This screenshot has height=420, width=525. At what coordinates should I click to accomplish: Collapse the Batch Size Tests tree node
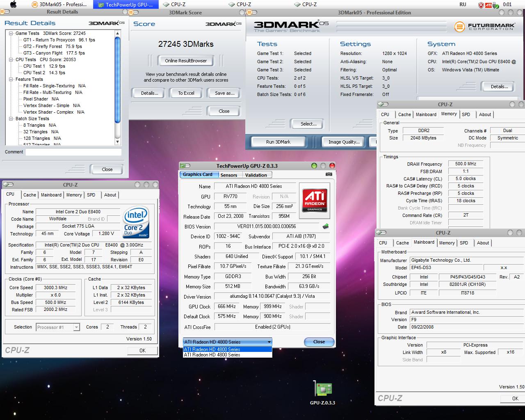tap(11, 119)
